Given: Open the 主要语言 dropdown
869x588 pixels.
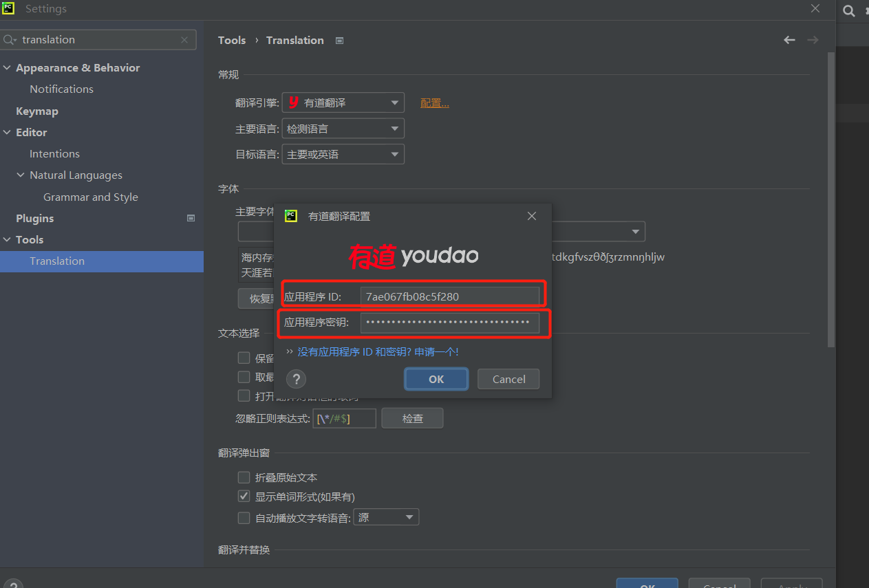Looking at the screenshot, I should click(343, 129).
